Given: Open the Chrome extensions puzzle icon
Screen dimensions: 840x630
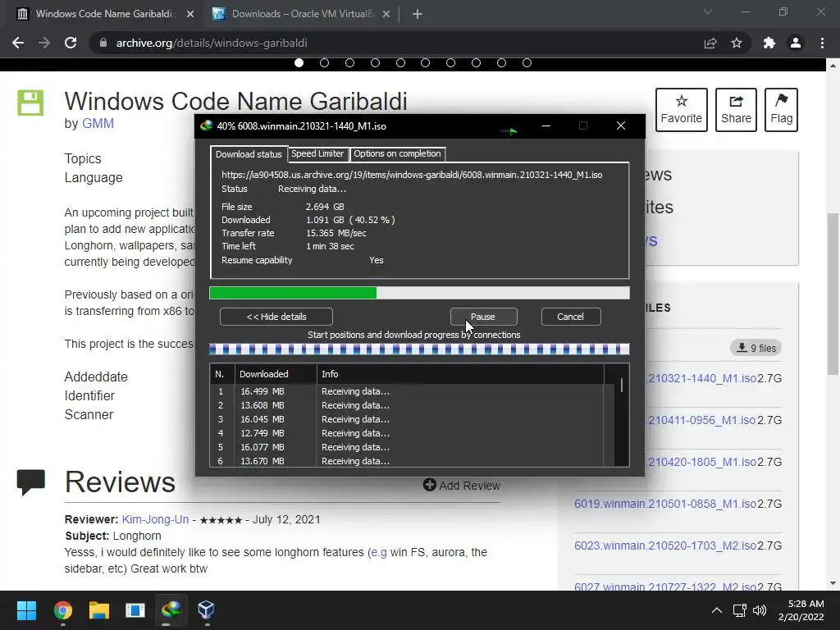Looking at the screenshot, I should 769,43.
